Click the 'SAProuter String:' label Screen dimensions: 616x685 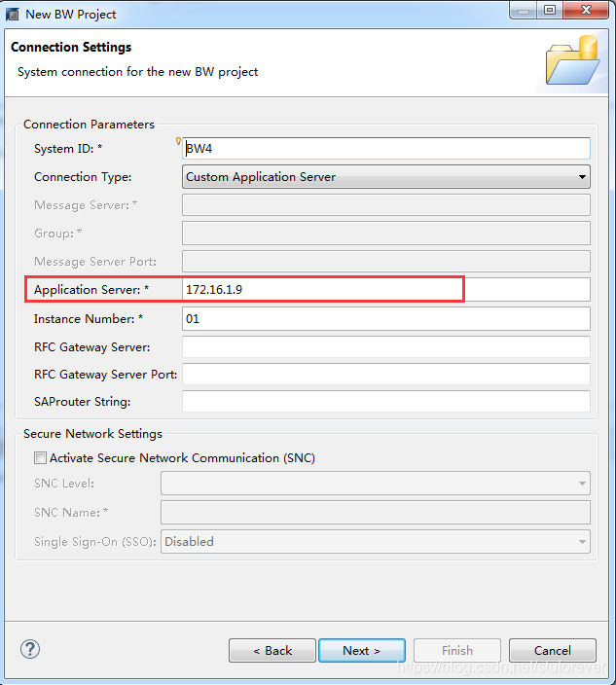(x=82, y=402)
